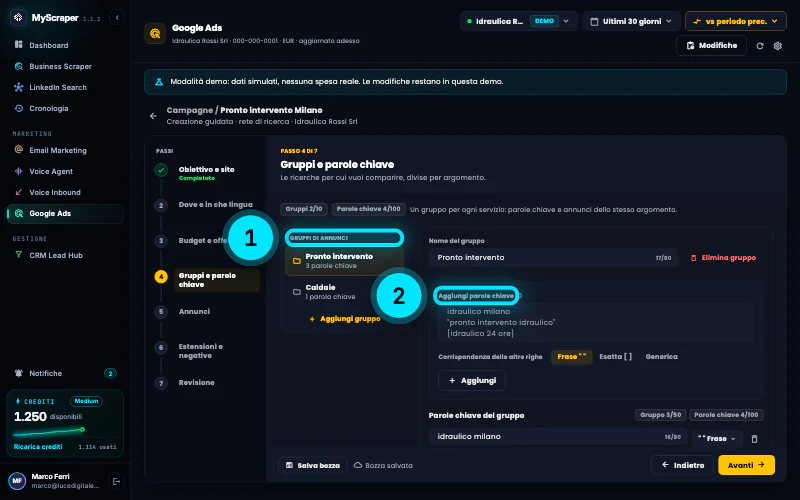This screenshot has height=500, width=800.
Task: Click the Nome del gruppo input field
Action: [x=553, y=258]
